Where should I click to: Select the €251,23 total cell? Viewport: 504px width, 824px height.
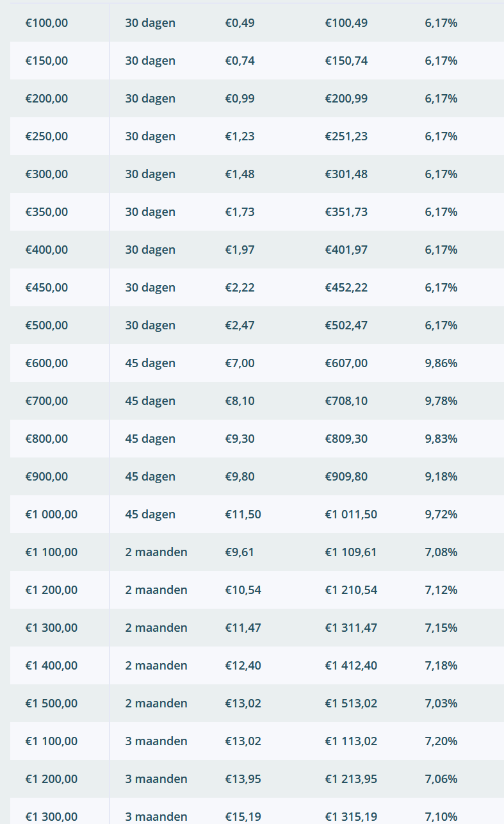[346, 136]
